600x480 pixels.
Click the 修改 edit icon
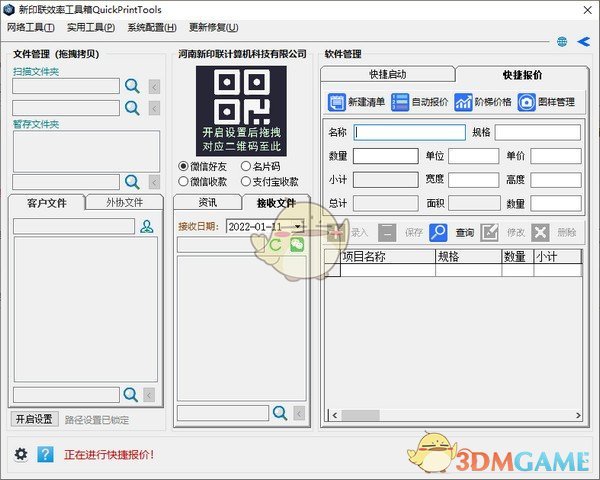(489, 232)
